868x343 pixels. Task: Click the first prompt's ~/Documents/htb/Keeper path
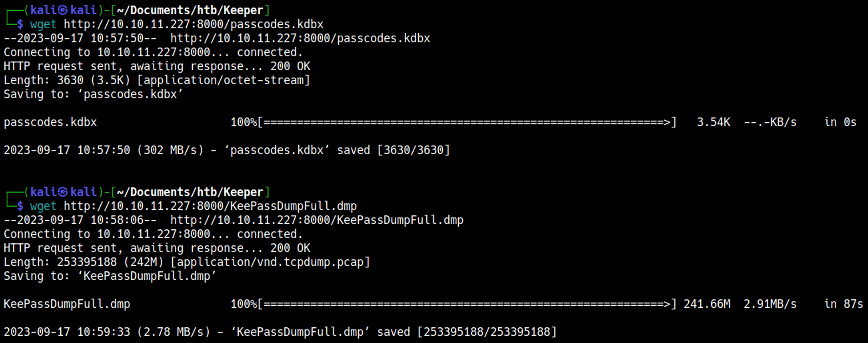point(190,10)
